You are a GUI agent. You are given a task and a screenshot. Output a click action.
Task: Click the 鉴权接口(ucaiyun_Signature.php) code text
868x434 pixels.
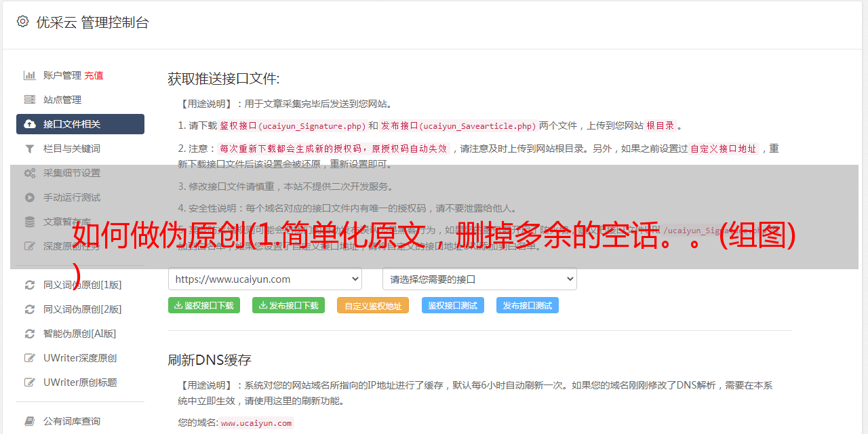[x=292, y=125]
